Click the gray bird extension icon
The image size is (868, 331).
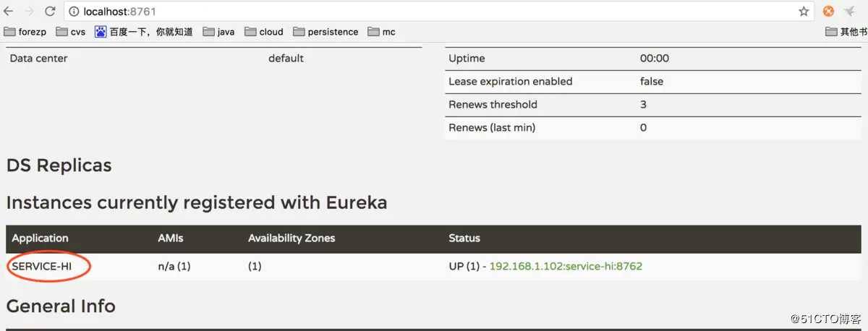[850, 12]
